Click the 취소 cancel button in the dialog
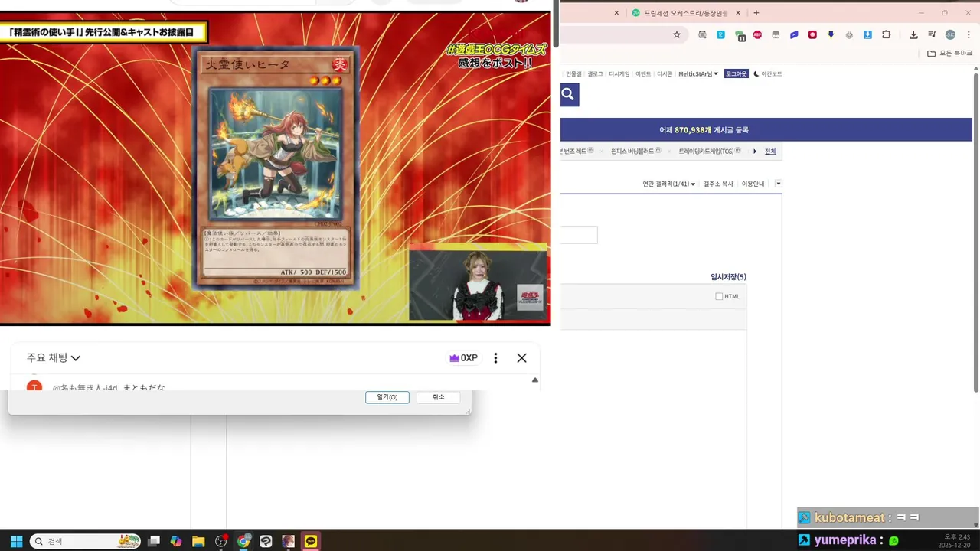 pyautogui.click(x=438, y=397)
